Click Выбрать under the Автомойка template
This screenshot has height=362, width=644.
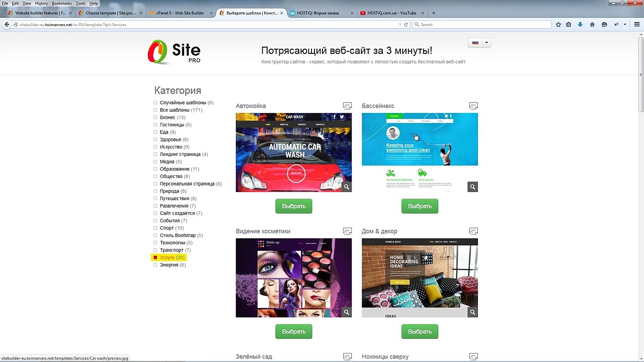point(294,206)
